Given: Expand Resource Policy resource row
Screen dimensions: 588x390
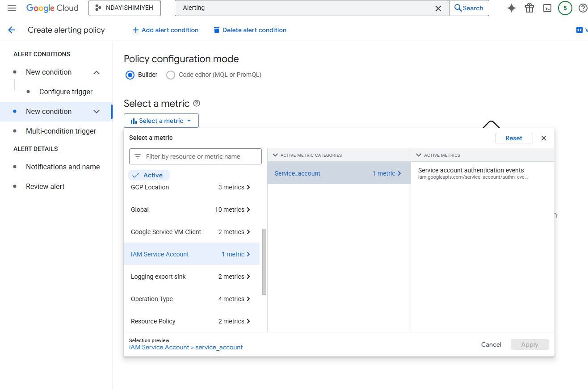Looking at the screenshot, I should coord(191,321).
